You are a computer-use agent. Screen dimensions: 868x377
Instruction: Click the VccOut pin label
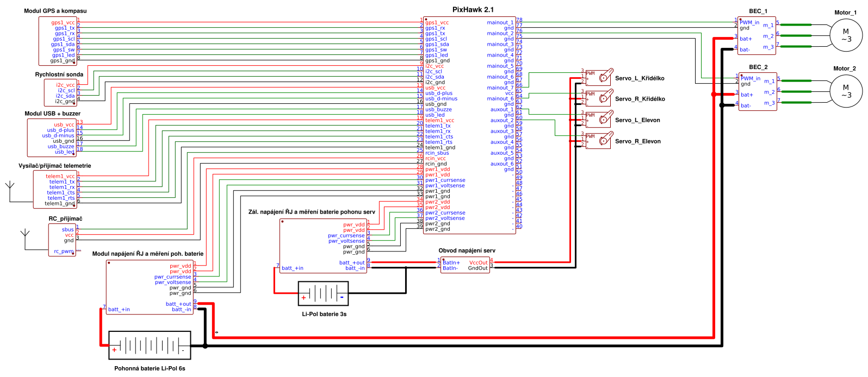pos(479,263)
